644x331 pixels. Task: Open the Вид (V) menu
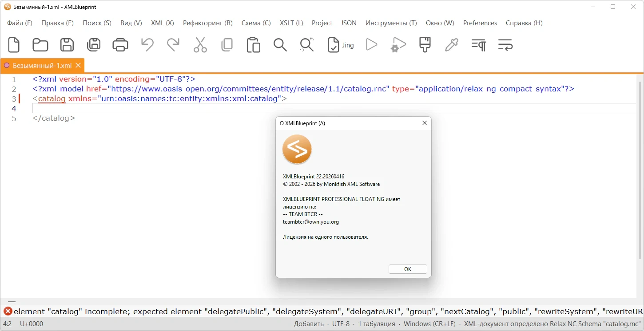(x=131, y=23)
